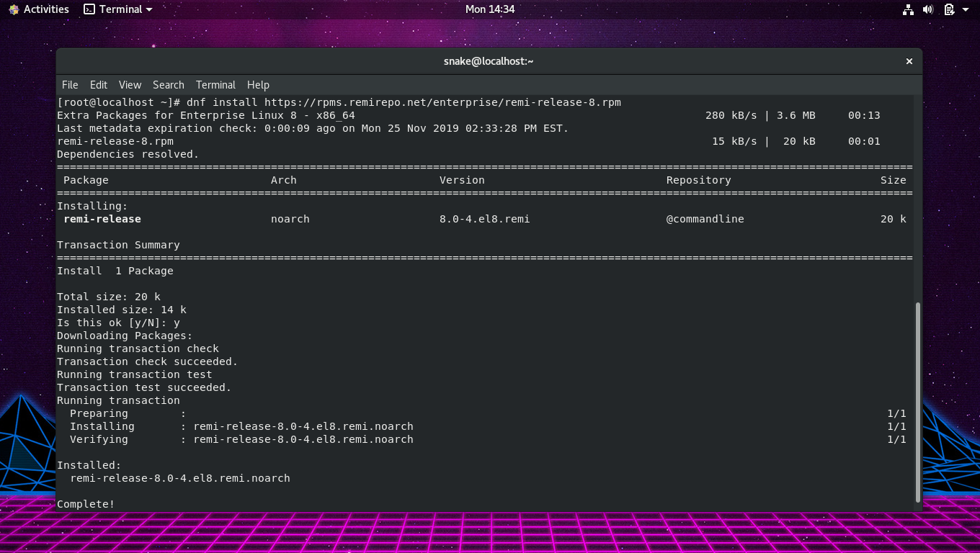Open the Terminal menu in the menu bar
Screen dimensions: 980x553
coord(215,85)
